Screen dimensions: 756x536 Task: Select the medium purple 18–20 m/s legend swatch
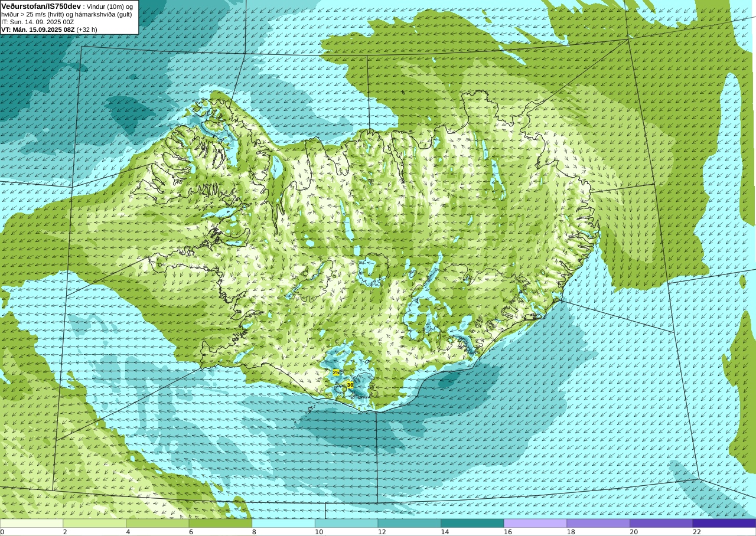pos(598,523)
